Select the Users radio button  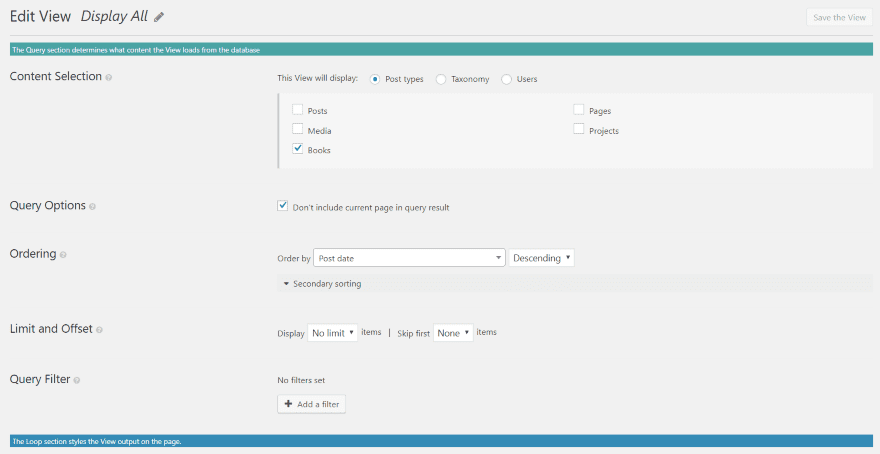(507, 79)
